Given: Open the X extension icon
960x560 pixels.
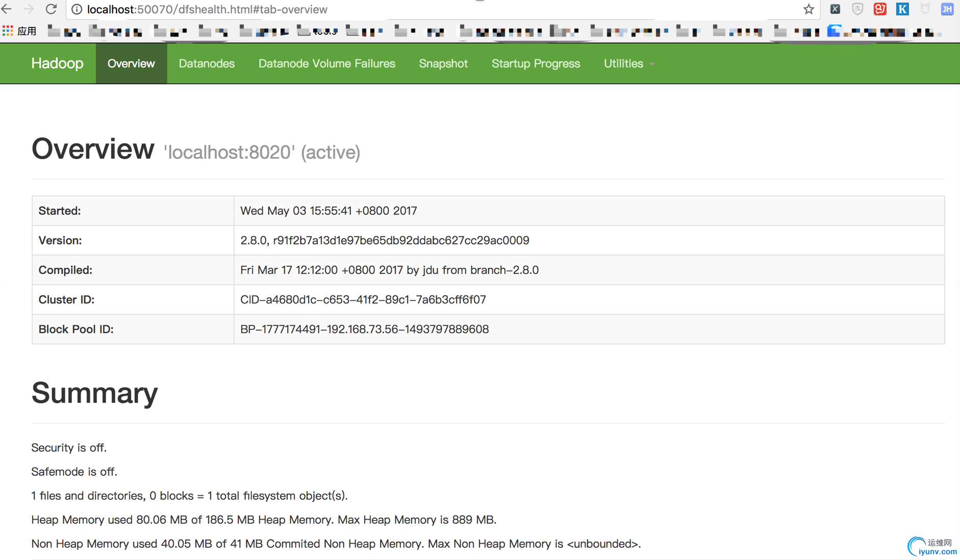Looking at the screenshot, I should (x=835, y=9).
